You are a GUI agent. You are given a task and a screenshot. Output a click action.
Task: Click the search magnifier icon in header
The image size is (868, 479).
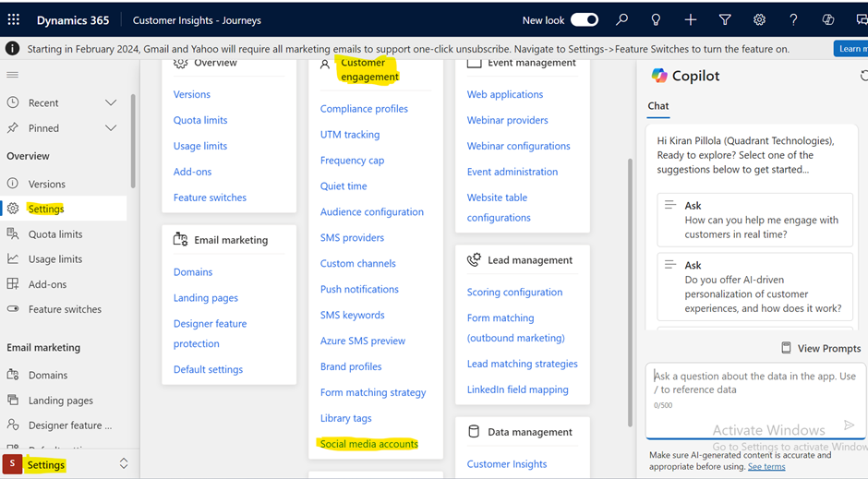621,20
